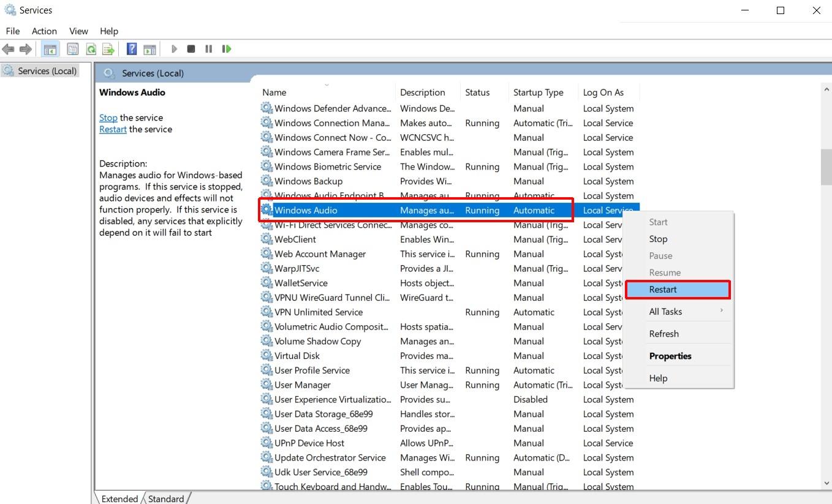Click the gear icon beside Update Orchestrator Service
The width and height of the screenshot is (832, 504).
point(267,457)
